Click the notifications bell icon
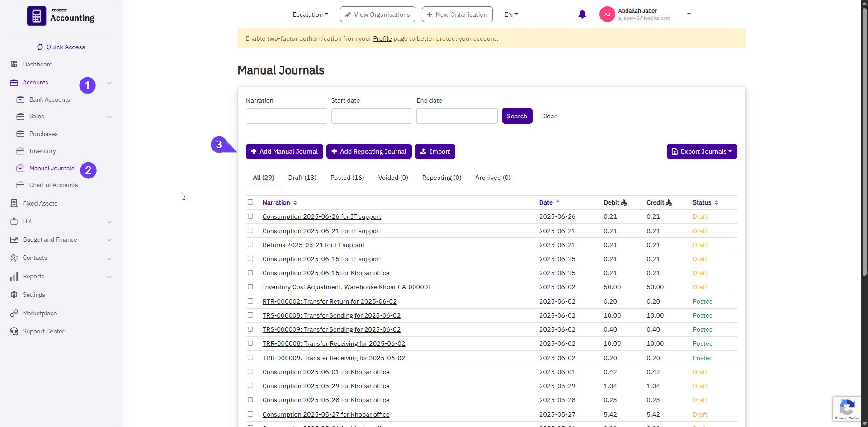The image size is (868, 427). pyautogui.click(x=582, y=14)
